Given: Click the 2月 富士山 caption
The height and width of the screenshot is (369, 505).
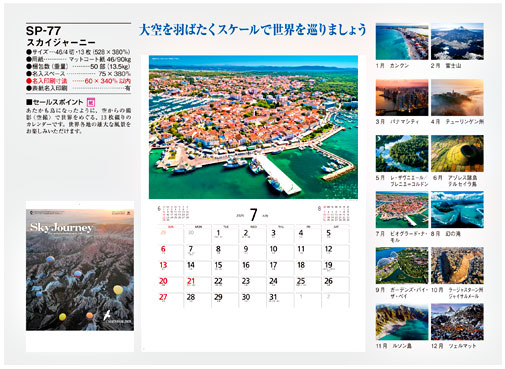Looking at the screenshot, I should click(x=446, y=66).
